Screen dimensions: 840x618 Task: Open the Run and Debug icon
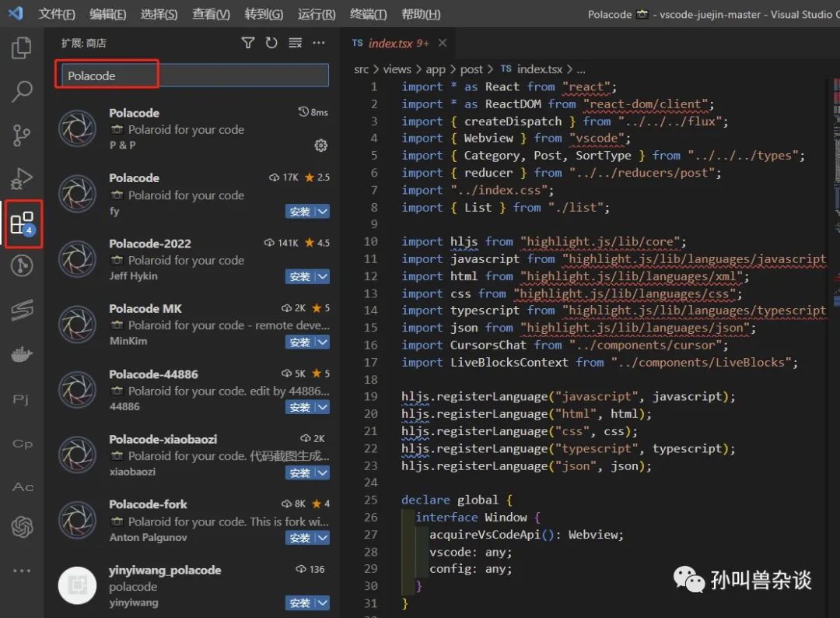point(21,179)
